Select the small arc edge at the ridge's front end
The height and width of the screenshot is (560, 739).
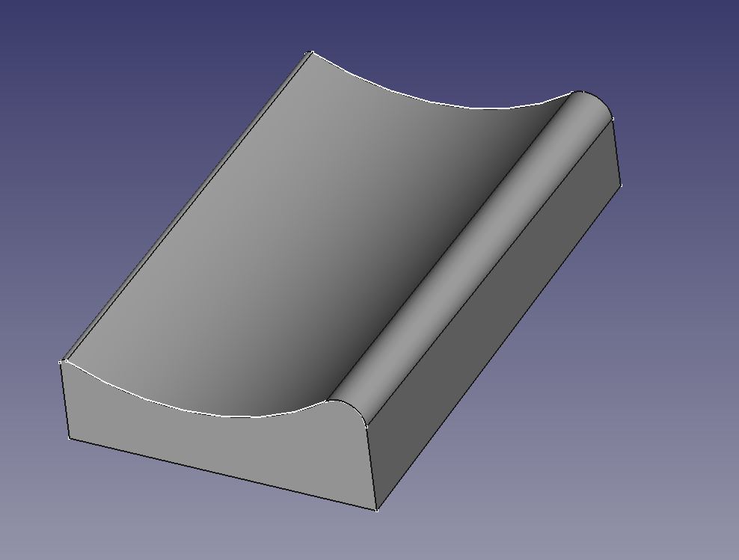click(x=352, y=407)
